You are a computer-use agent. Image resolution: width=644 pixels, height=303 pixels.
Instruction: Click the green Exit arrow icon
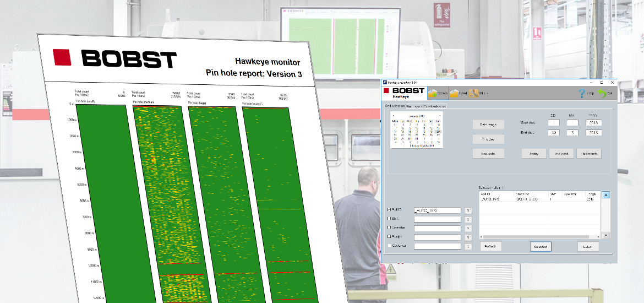pos(602,93)
